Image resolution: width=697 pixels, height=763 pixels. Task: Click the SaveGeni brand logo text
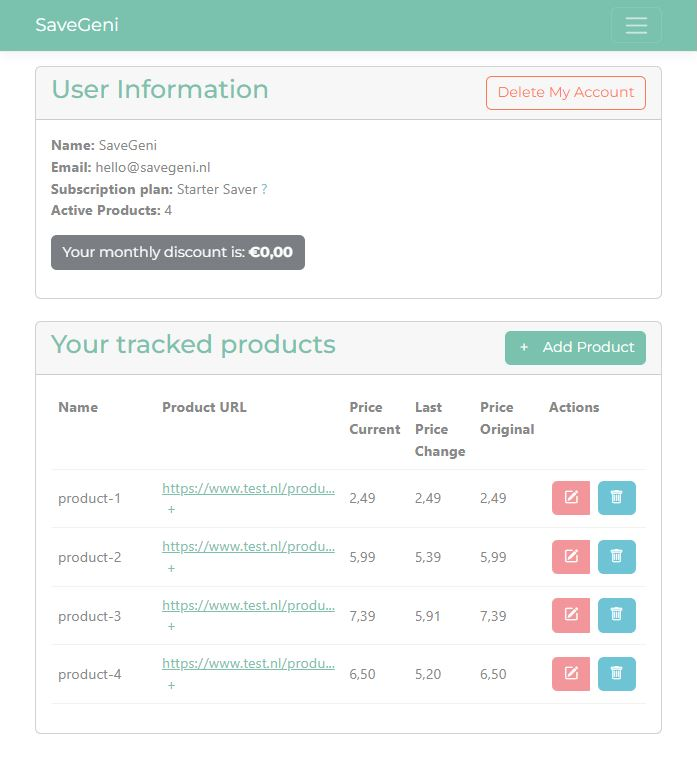[77, 25]
